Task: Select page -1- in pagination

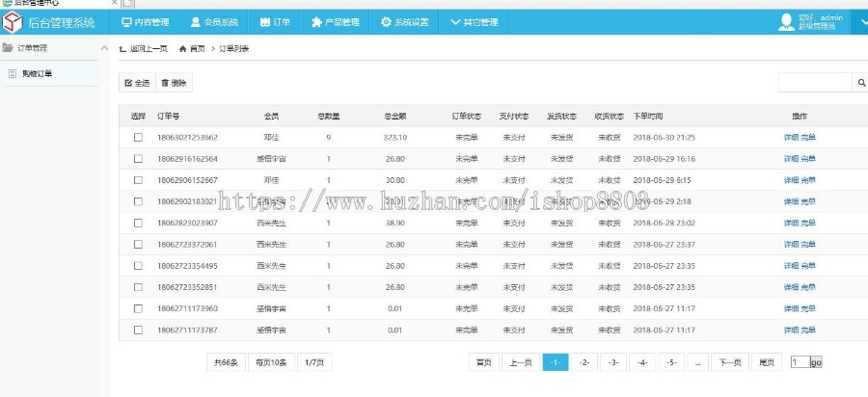Action: coord(556,362)
